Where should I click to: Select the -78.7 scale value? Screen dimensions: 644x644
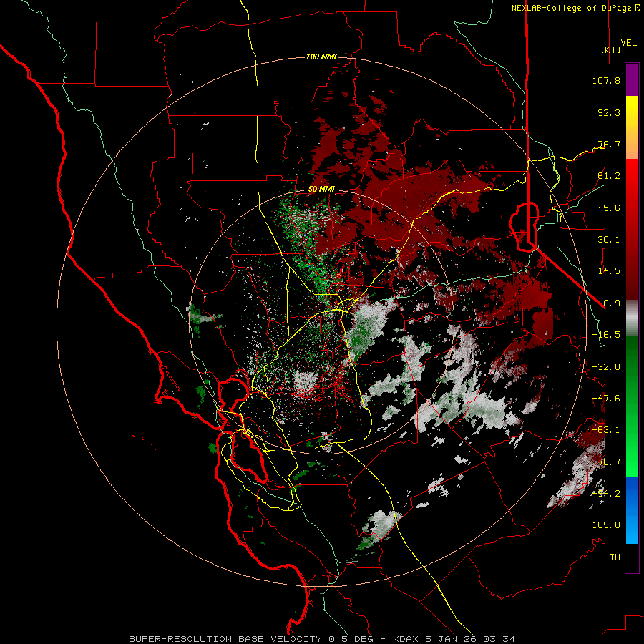click(606, 462)
